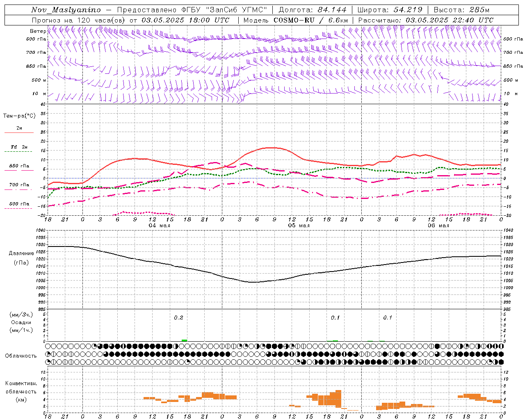
Task: Click the Ветер wind panel label
Action: 38,31
